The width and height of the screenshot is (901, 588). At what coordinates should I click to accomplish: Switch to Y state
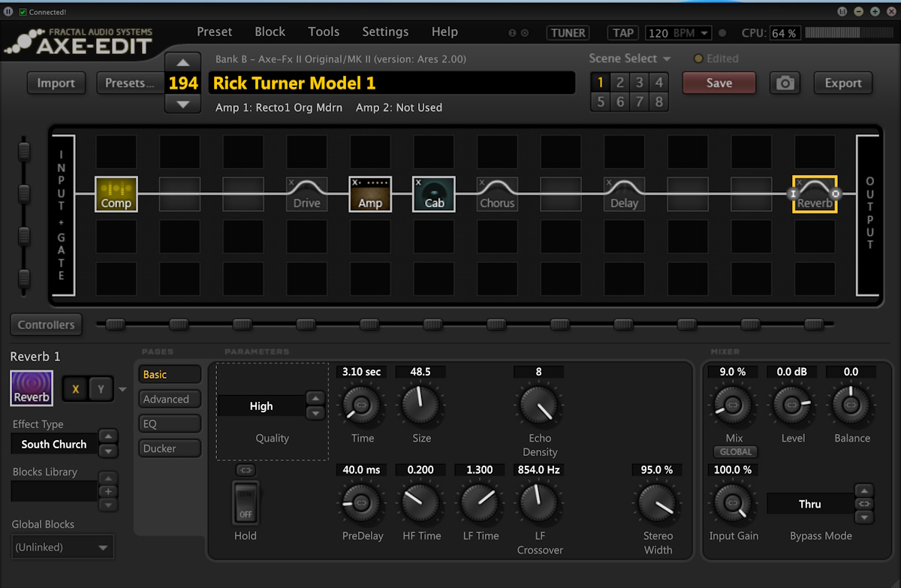[x=99, y=388]
